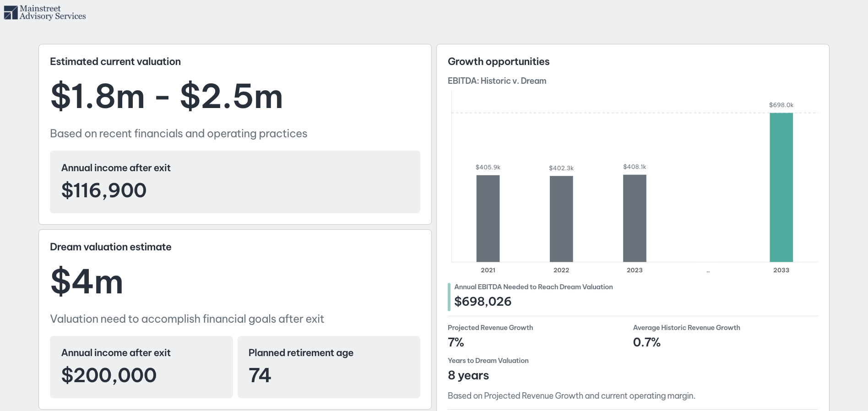This screenshot has width=868, height=411.
Task: Click the Average Historic Revenue Growth 0.7% value
Action: [646, 342]
